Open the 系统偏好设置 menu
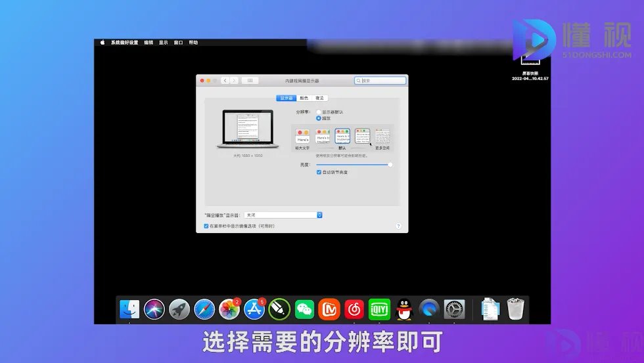Screen dimensions: 644x363 pos(124,42)
